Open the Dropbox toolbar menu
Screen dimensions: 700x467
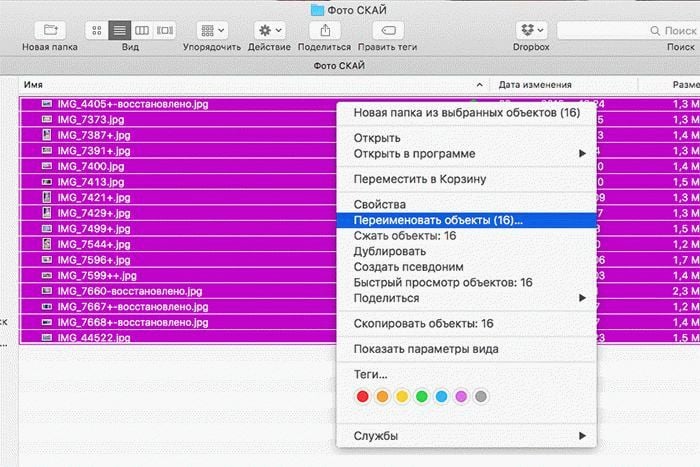529,30
